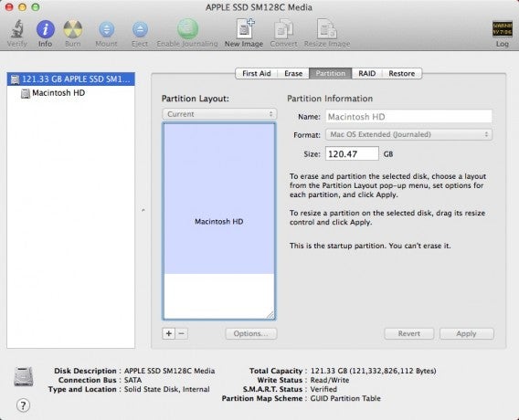The width and height of the screenshot is (519, 420).
Task: Click the disk icon next to Disk Description
Action: (x=24, y=376)
